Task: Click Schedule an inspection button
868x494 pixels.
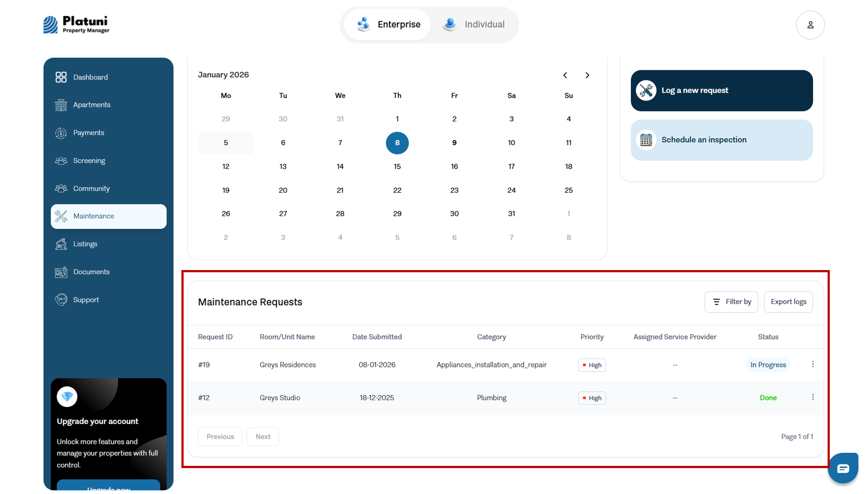Action: click(721, 140)
